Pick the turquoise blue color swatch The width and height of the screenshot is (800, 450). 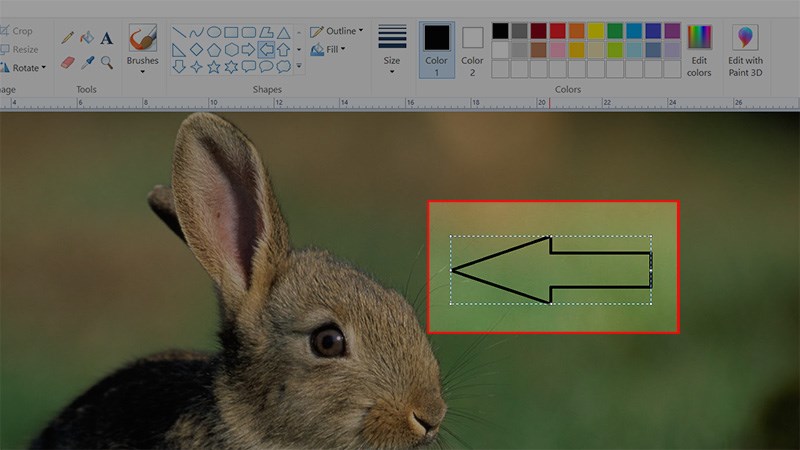(x=634, y=31)
